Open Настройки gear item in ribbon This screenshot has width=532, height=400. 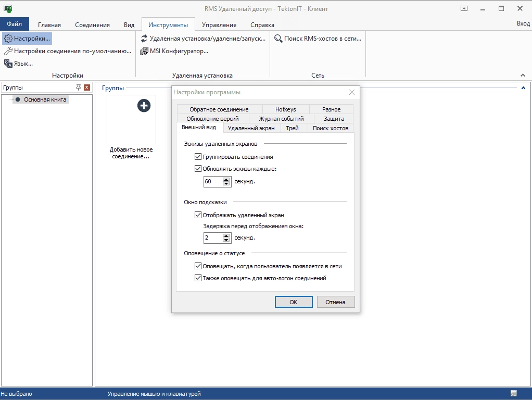[x=27, y=39]
